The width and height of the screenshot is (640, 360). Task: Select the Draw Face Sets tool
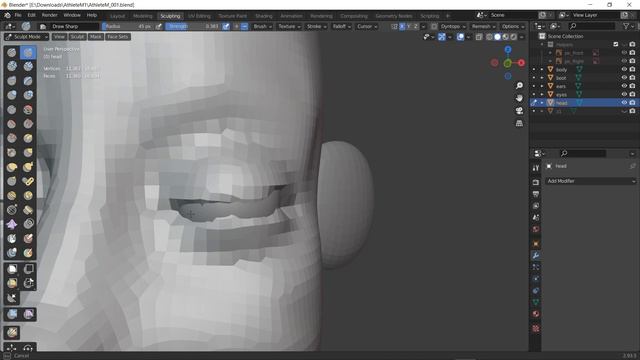point(28,238)
